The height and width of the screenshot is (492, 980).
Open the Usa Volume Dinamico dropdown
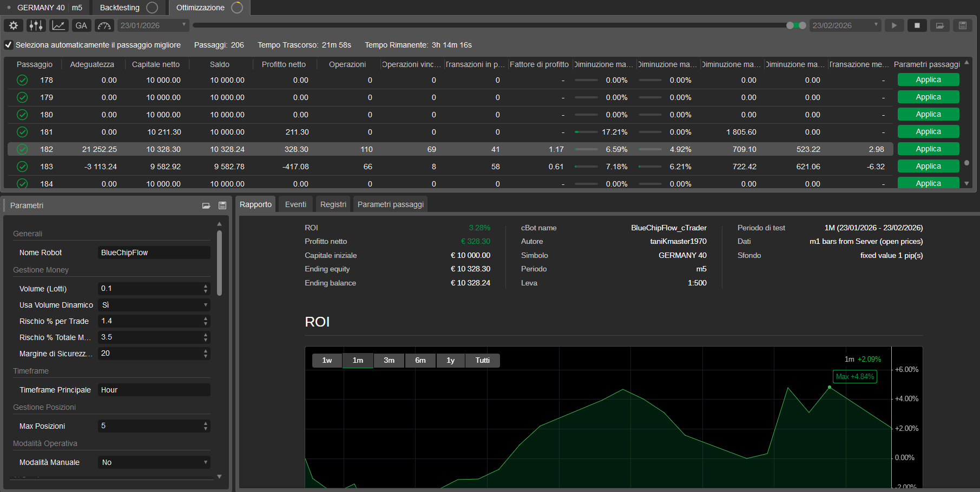pos(154,305)
